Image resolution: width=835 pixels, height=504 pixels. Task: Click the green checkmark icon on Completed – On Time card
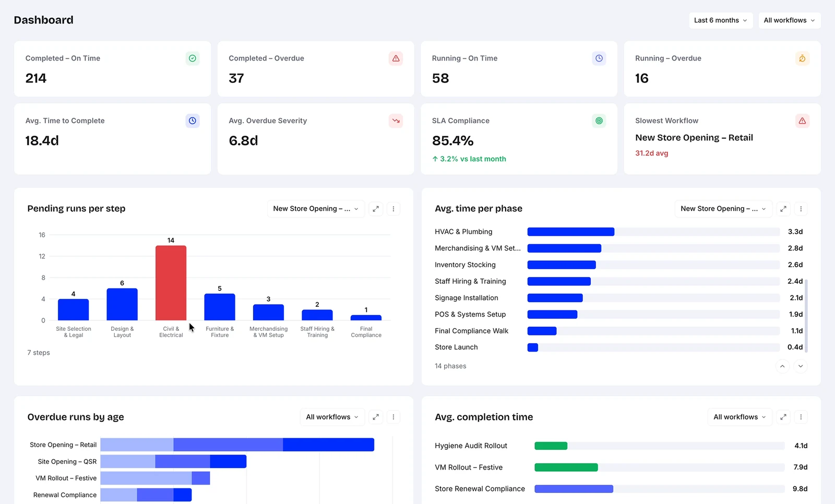(193, 58)
